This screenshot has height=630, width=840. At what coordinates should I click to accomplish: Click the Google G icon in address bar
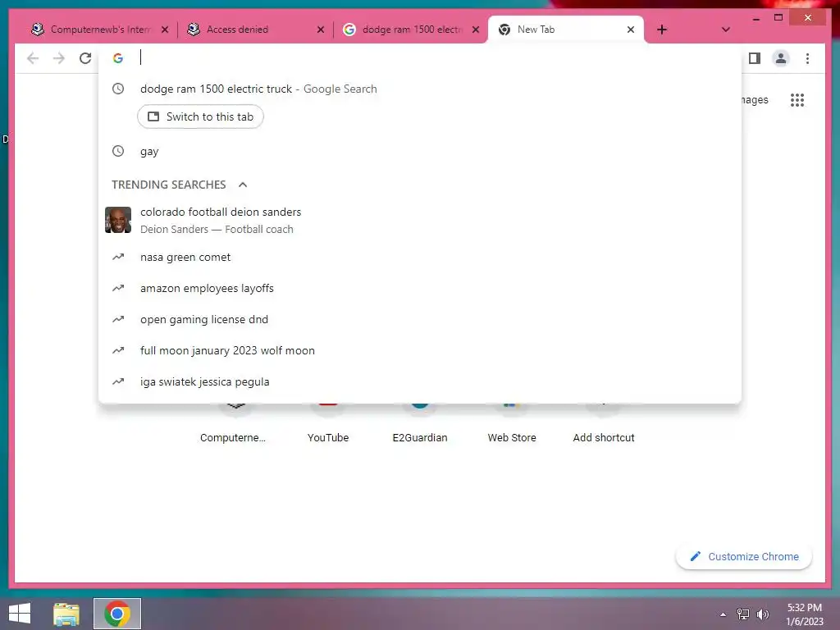tap(118, 58)
